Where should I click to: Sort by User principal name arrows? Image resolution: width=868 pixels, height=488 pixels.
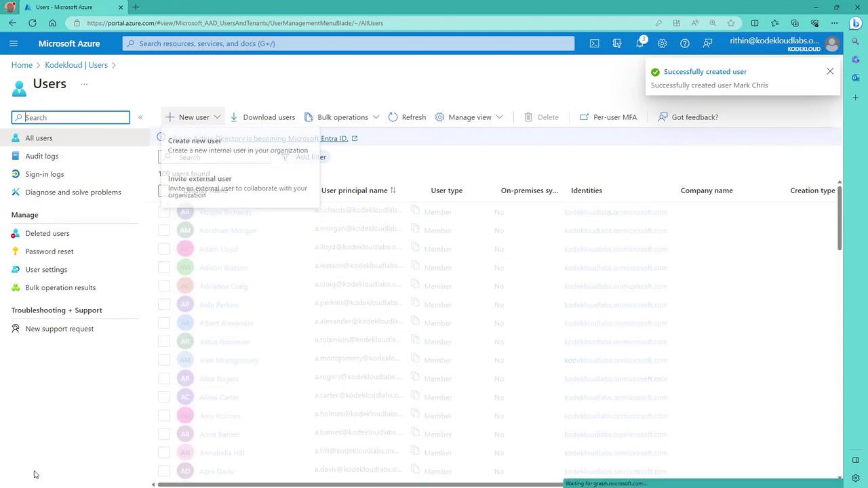(x=393, y=190)
